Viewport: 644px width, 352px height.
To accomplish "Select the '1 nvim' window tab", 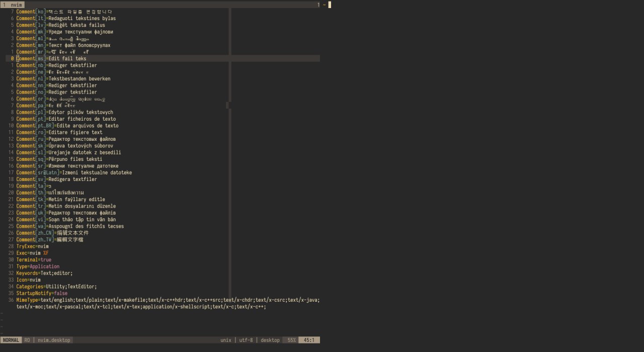I will (x=12, y=5).
